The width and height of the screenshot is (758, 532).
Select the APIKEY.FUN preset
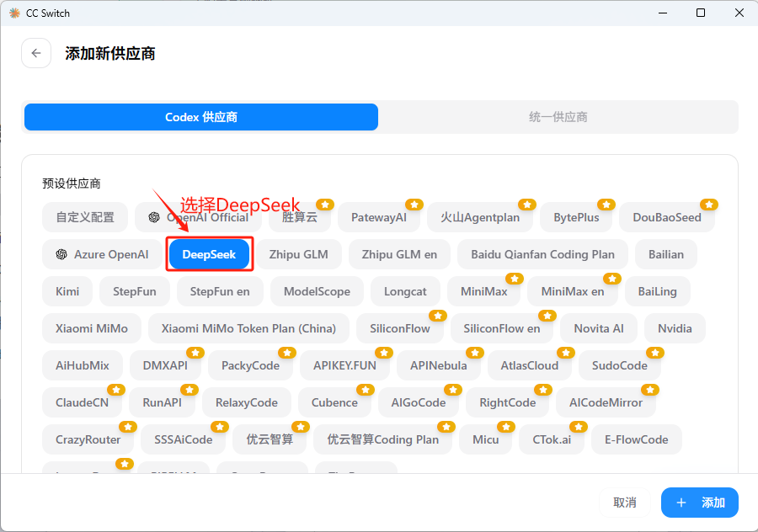click(344, 365)
